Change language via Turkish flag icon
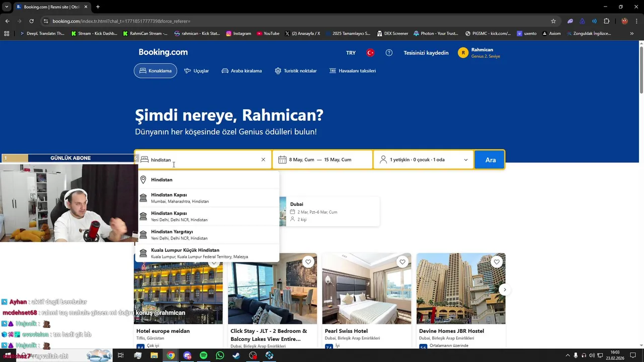Image resolution: width=644 pixels, height=362 pixels. tap(370, 53)
